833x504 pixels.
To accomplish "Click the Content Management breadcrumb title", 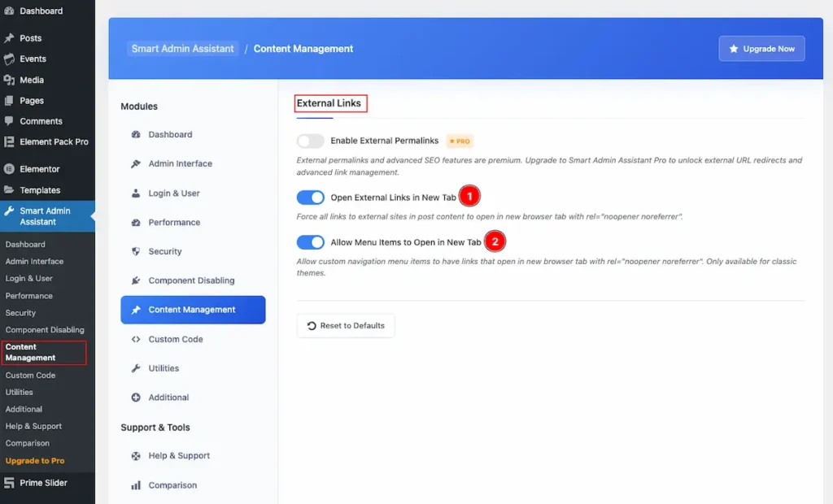I will [303, 49].
